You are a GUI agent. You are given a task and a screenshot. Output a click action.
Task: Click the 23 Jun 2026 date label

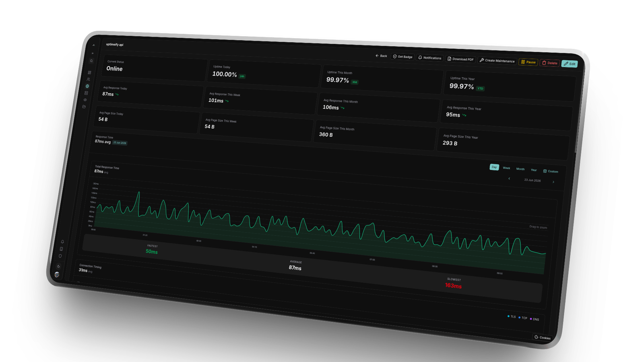coord(532,180)
